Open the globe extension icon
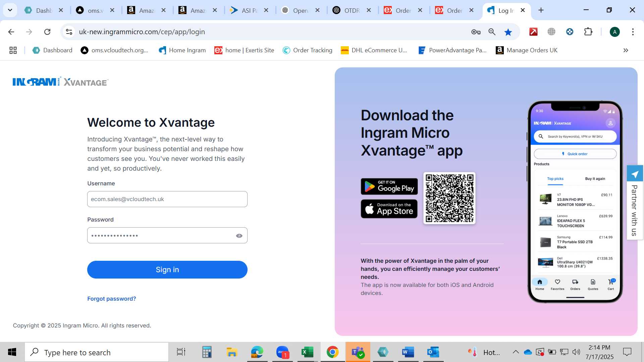 tap(551, 32)
